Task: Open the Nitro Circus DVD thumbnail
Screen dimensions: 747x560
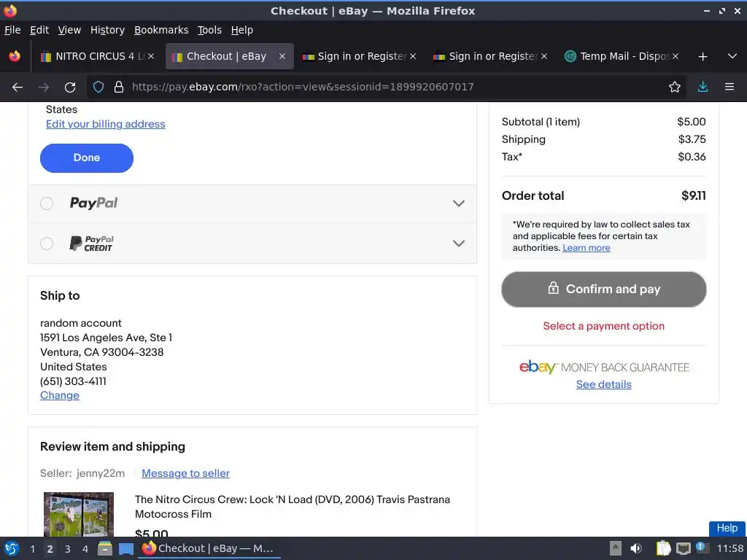Action: [79, 514]
